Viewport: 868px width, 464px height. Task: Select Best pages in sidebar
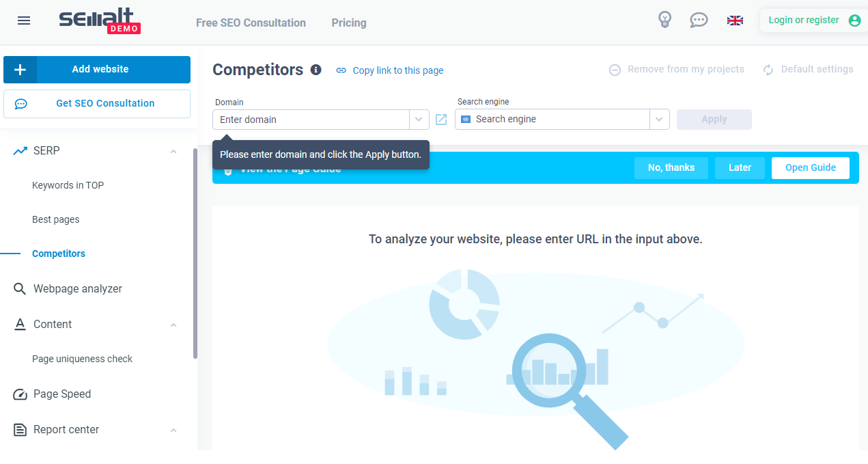tap(56, 219)
